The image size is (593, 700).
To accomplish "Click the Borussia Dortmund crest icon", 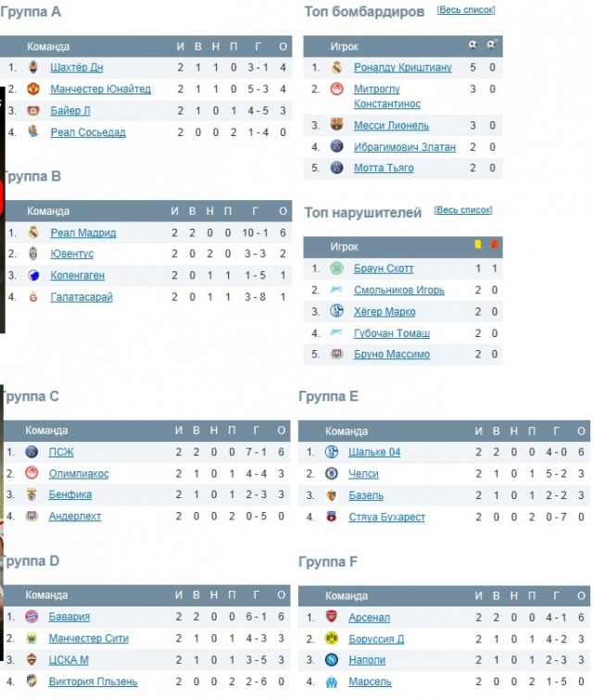I will click(332, 638).
